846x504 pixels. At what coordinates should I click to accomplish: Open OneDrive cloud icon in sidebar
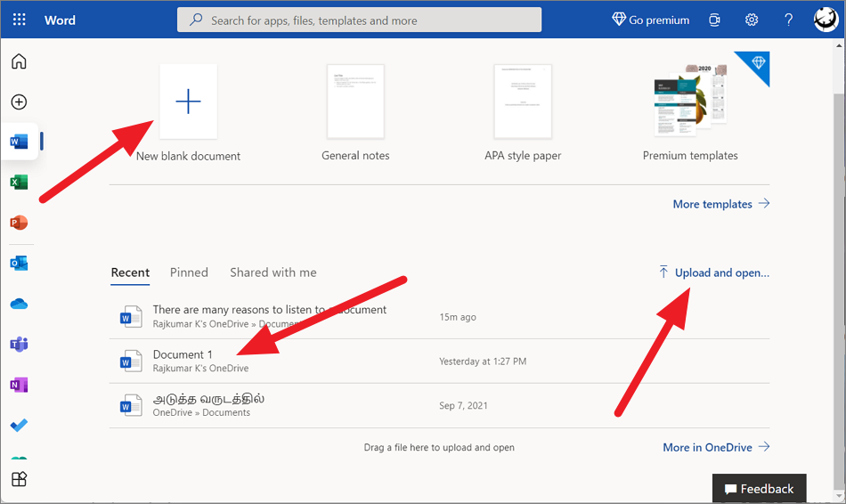[x=19, y=305]
